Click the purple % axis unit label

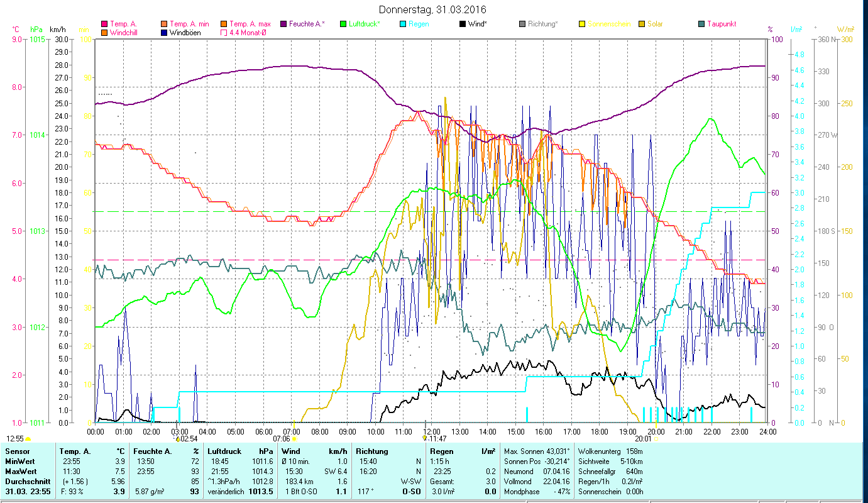coord(770,30)
